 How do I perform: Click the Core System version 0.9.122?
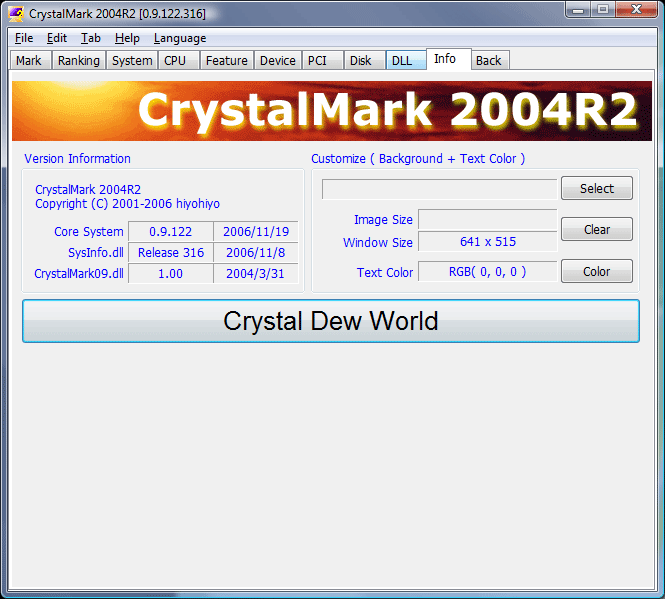(170, 232)
